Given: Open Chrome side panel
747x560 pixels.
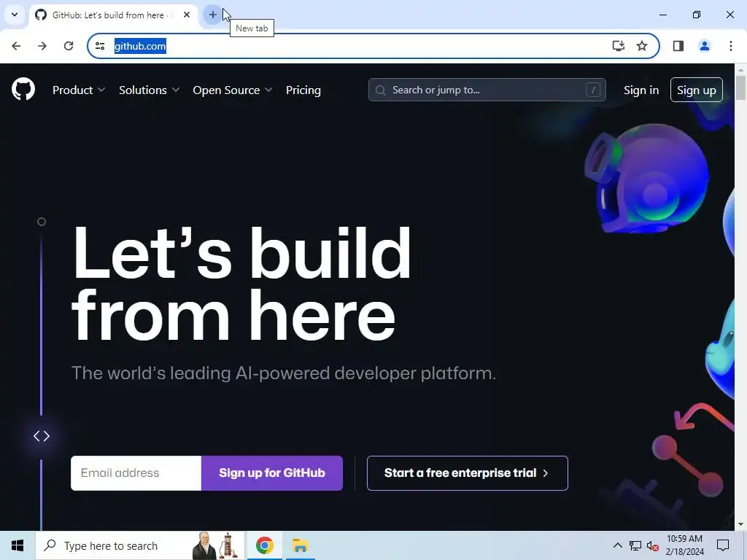Looking at the screenshot, I should pos(678,46).
